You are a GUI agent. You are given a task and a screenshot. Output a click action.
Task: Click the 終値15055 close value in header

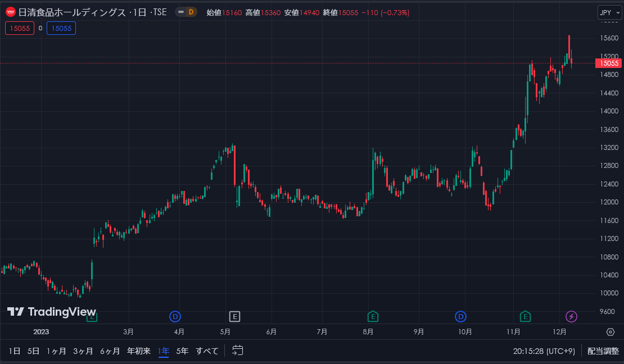341,13
